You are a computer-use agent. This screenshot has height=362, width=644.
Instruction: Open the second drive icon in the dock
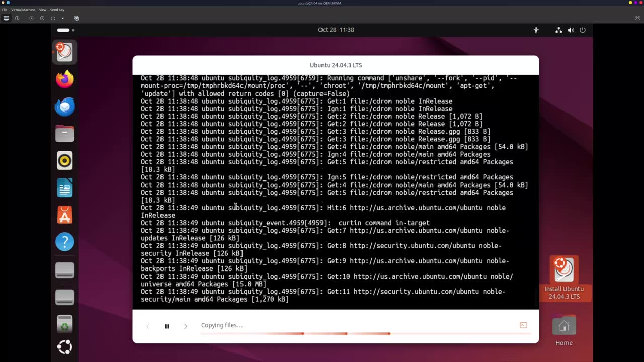(x=64, y=297)
